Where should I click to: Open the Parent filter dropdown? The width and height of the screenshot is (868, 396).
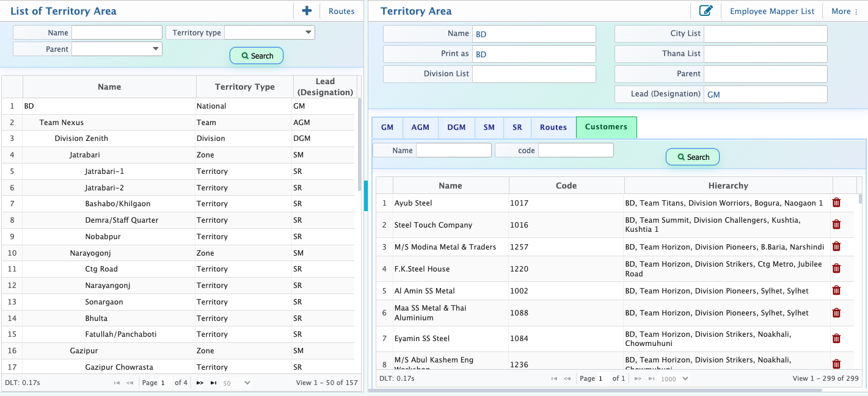(x=117, y=49)
